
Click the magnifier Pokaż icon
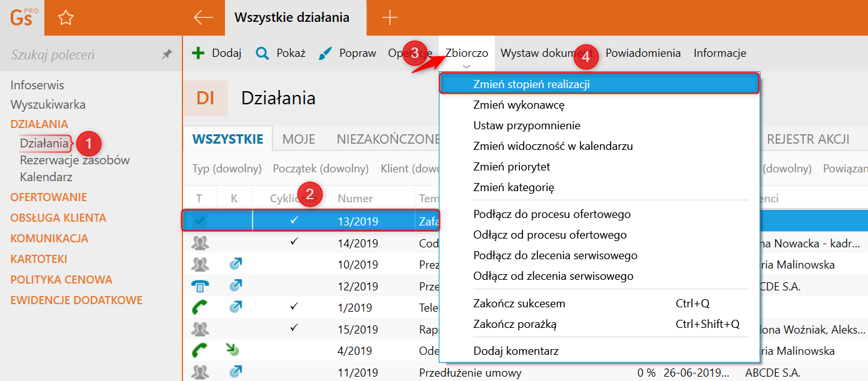pyautogui.click(x=262, y=53)
